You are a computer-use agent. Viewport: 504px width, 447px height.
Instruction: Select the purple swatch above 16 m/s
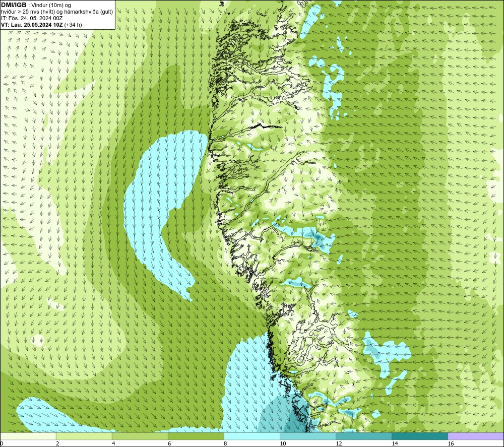476,436
